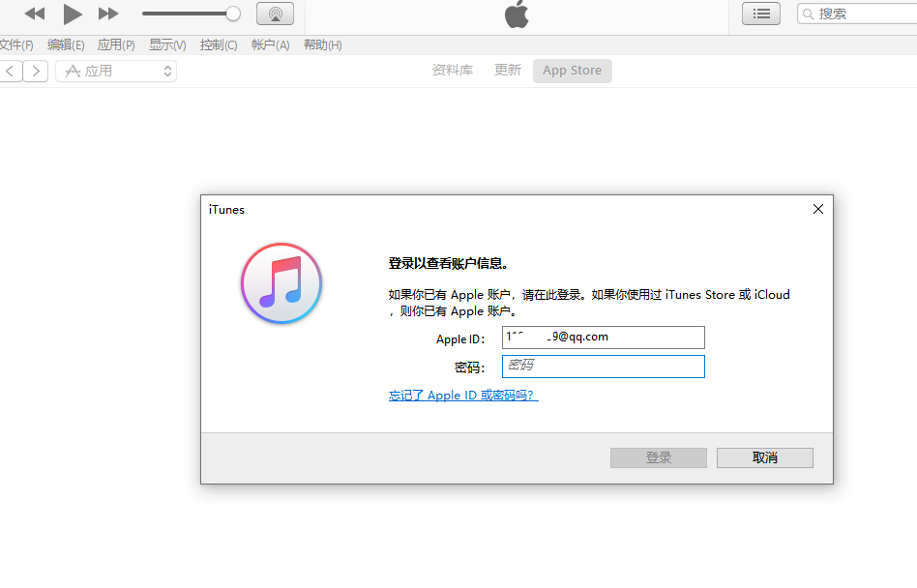Switch to the App Store tab
The height and width of the screenshot is (588, 917).
(572, 70)
